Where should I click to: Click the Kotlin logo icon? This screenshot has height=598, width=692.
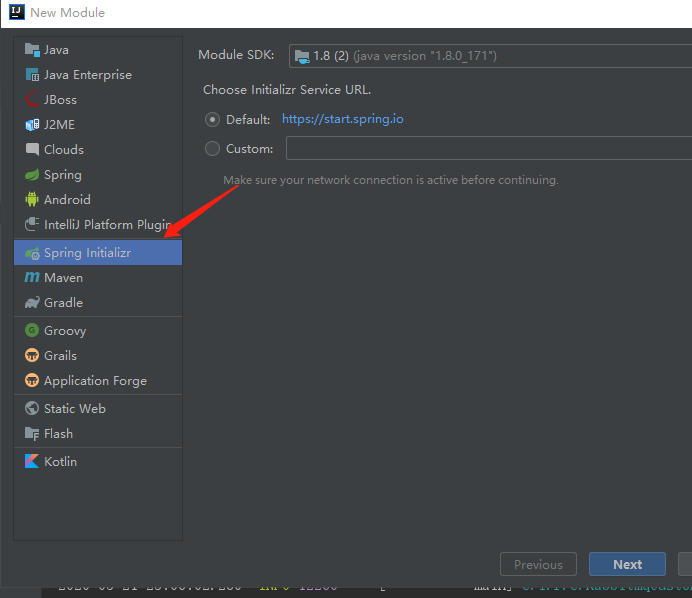tap(32, 461)
